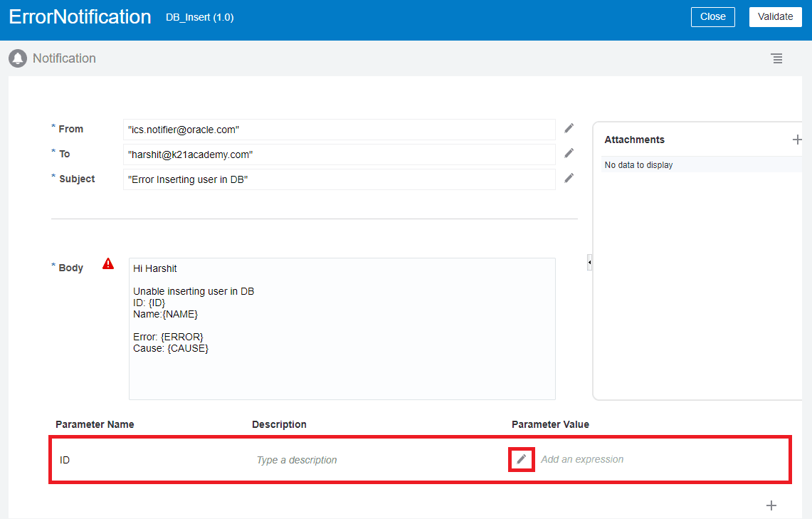Type a description field for the ID parameter
The width and height of the screenshot is (812, 519).
click(x=297, y=461)
